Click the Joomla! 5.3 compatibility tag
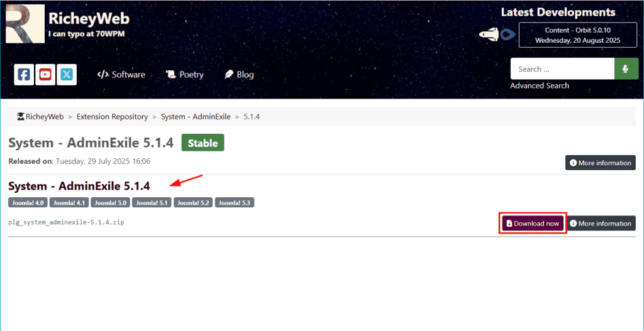This screenshot has height=331, width=644. pos(235,202)
